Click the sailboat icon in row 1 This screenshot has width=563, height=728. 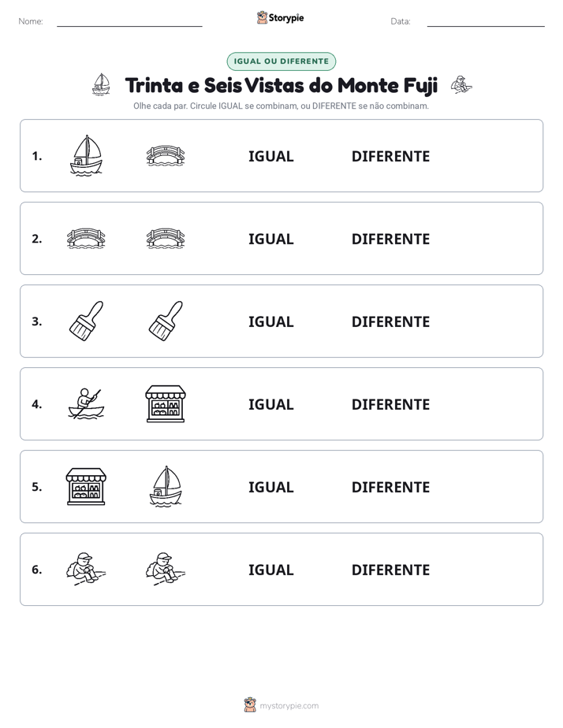(x=86, y=155)
